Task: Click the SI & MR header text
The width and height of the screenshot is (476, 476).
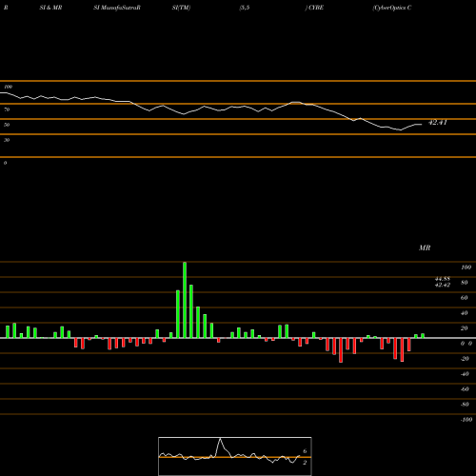Action: point(50,8)
